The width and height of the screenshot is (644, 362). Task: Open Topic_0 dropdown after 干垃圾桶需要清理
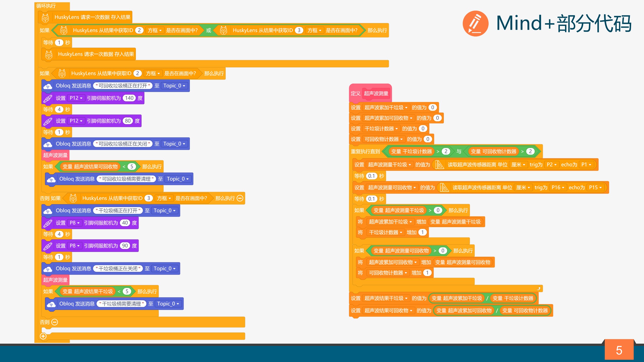coord(168,304)
